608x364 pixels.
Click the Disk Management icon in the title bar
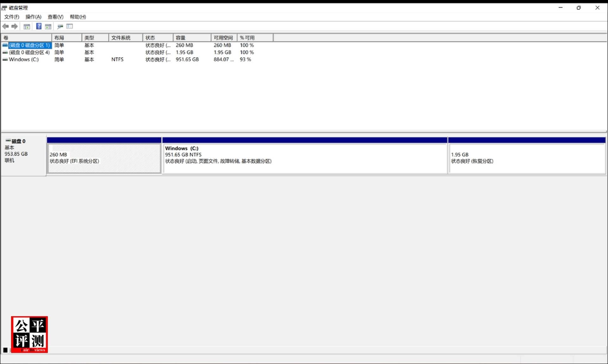tap(4, 7)
